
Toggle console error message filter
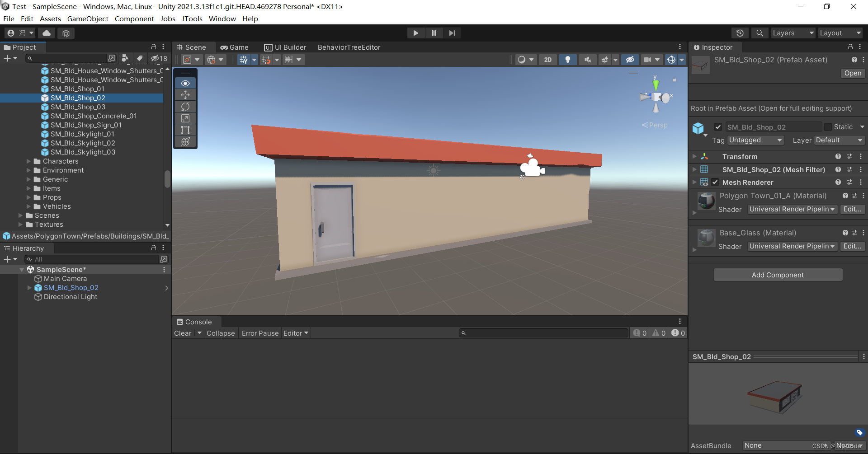click(x=678, y=333)
